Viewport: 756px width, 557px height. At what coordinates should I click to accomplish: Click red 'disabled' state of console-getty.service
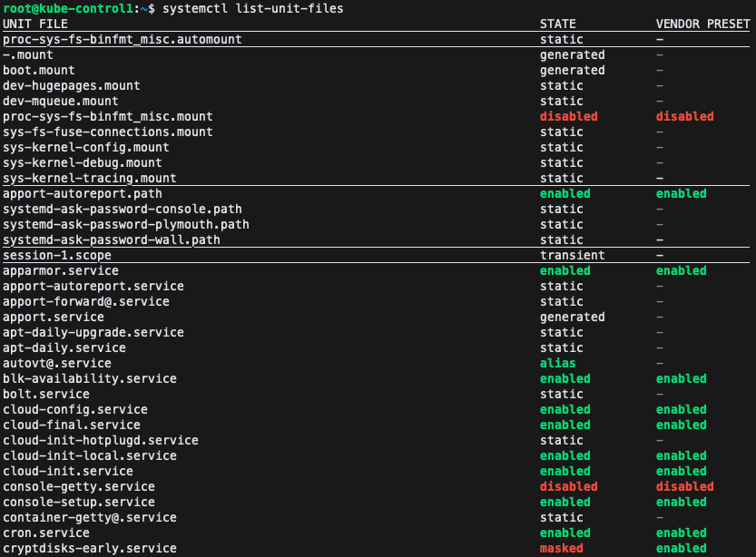click(569, 486)
